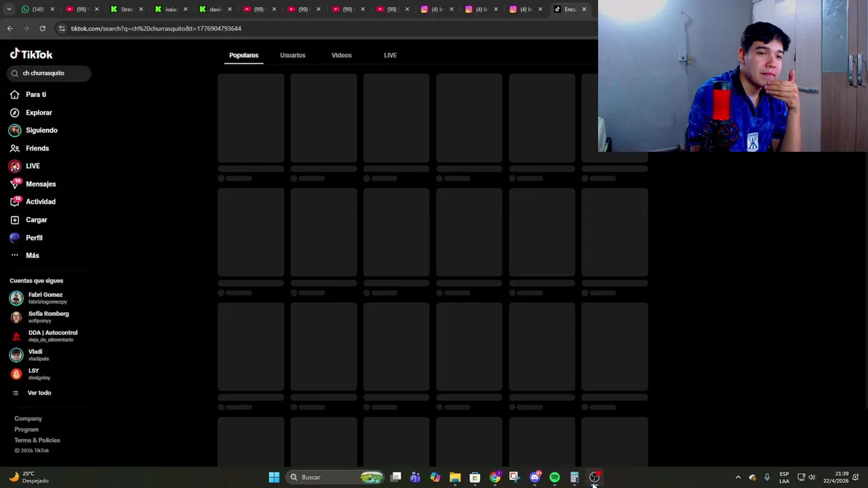Open Copilot from the taskbar
This screenshot has height=488, width=868.
[435, 477]
